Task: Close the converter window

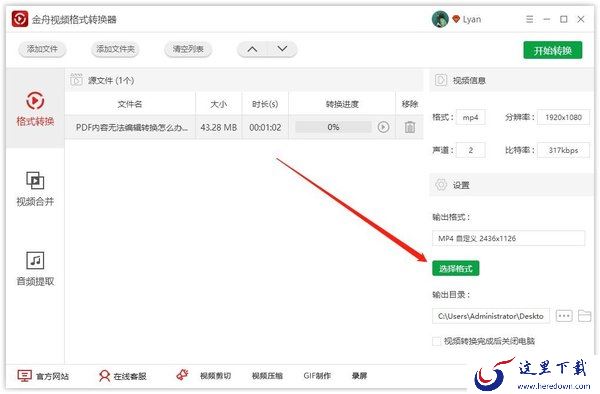Action: [581, 19]
